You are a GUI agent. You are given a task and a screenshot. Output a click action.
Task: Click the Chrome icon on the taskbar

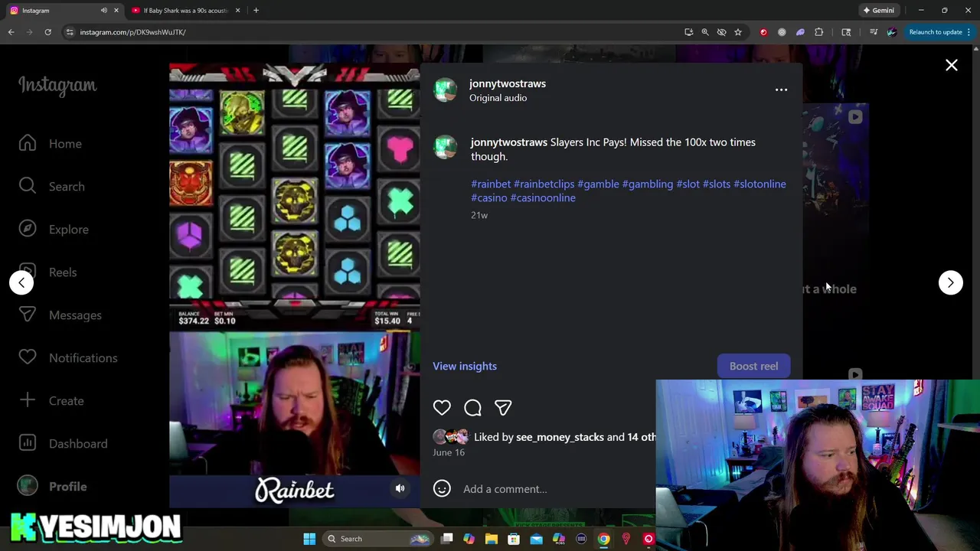(603, 539)
